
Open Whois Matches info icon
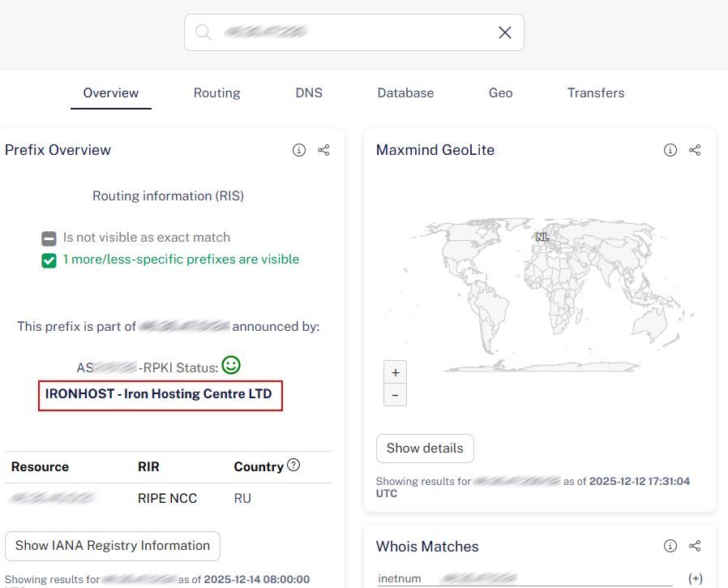pos(670,547)
